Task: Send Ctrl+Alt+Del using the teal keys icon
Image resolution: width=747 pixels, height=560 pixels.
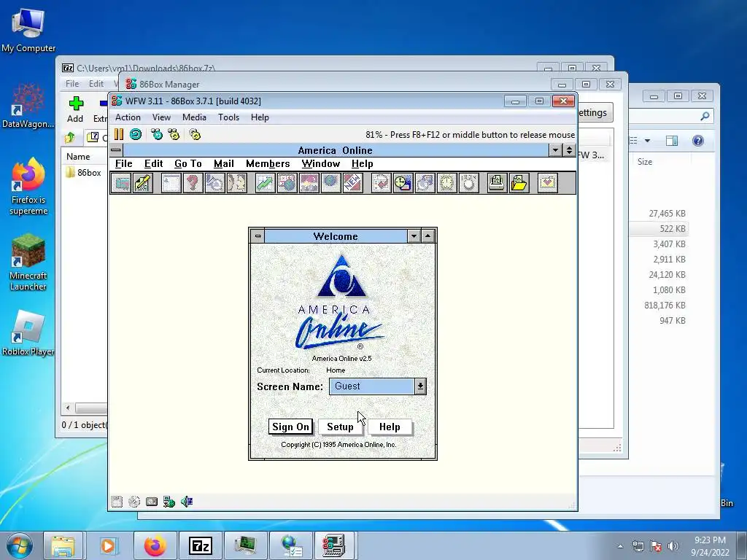Action: 157,134
